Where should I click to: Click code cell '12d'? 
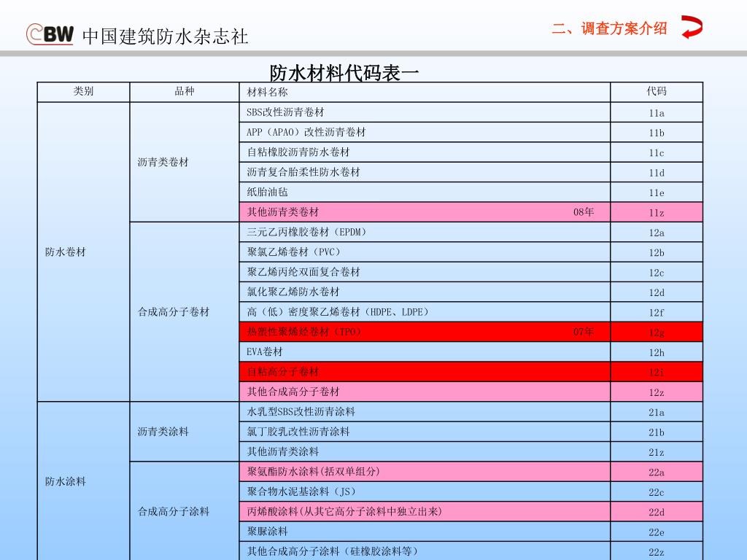pyautogui.click(x=657, y=292)
